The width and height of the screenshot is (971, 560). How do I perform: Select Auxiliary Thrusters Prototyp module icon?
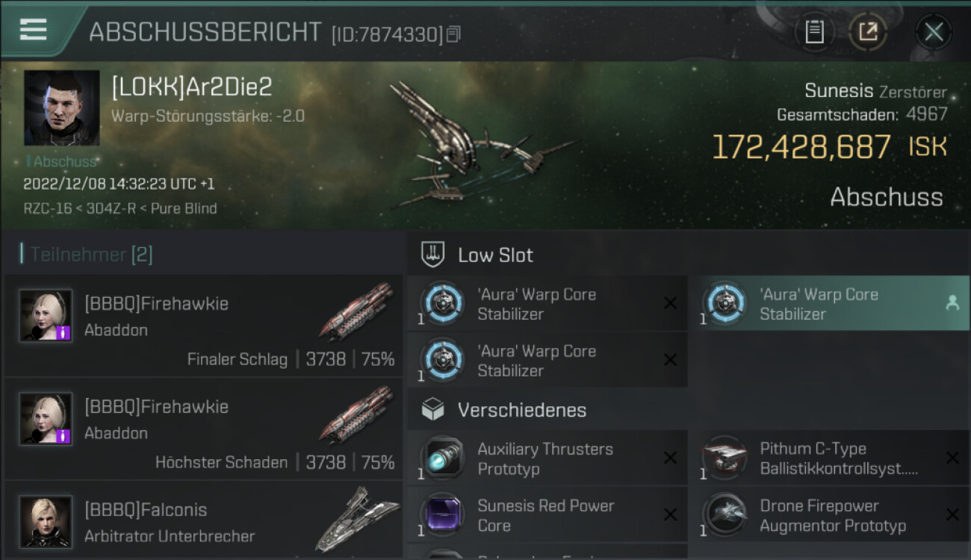[443, 458]
